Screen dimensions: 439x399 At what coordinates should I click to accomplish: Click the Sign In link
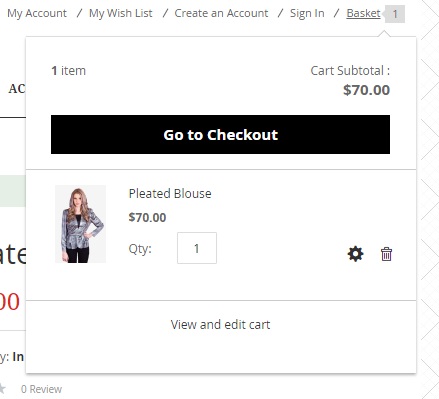(307, 13)
